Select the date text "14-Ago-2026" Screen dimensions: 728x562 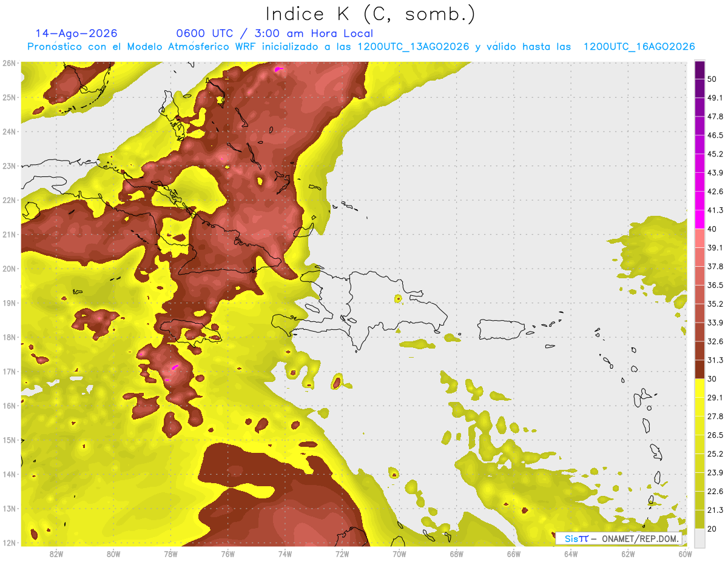point(76,33)
